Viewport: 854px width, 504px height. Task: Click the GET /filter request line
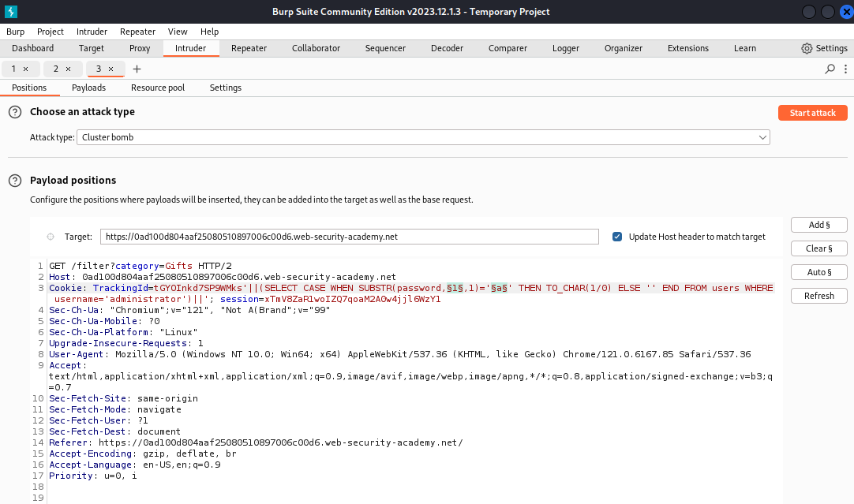tap(140, 266)
